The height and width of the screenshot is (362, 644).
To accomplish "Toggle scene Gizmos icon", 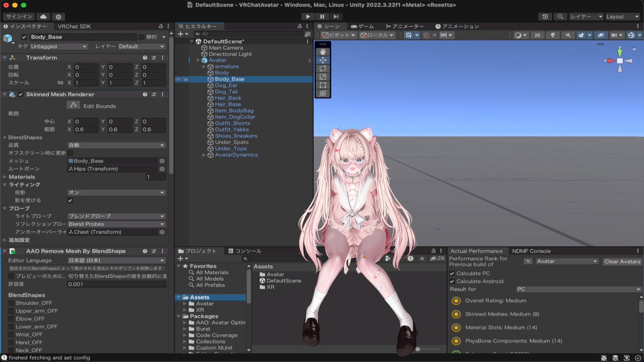I will point(631,35).
